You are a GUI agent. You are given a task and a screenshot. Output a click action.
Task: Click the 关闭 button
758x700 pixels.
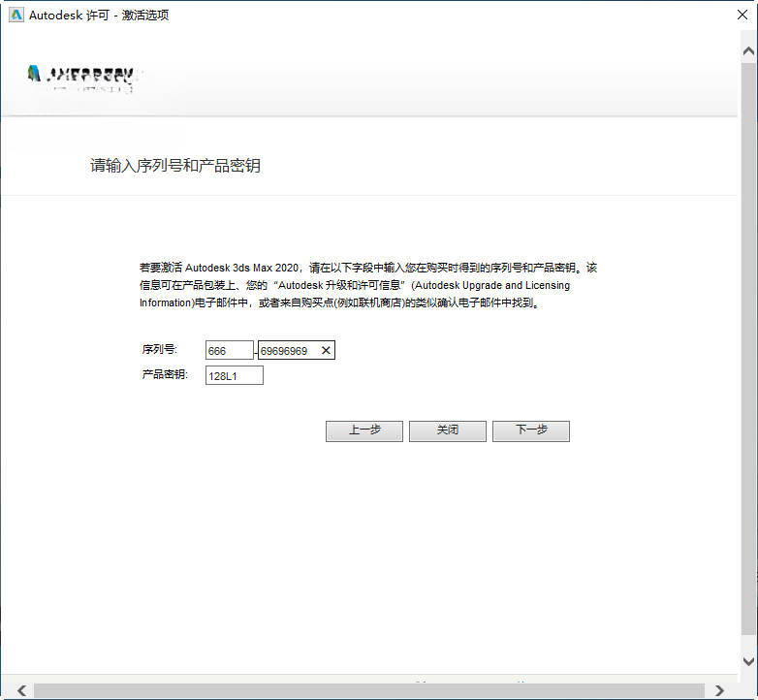tap(448, 430)
